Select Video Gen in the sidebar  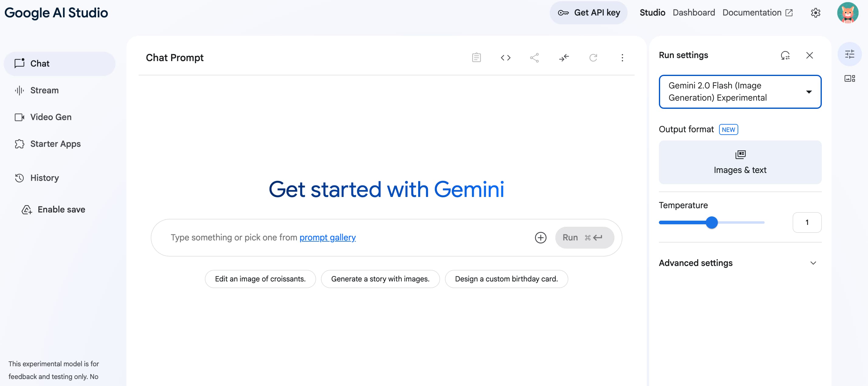pos(59,117)
